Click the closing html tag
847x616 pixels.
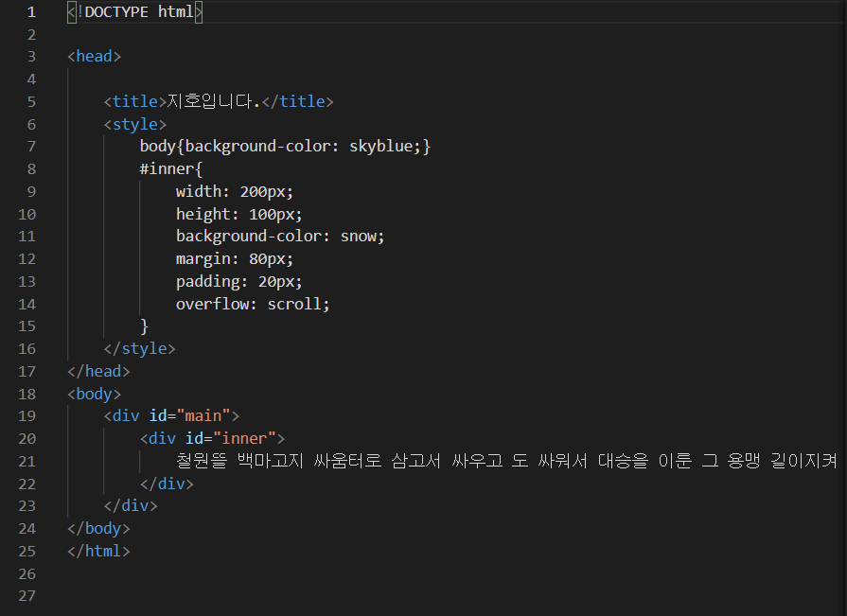pos(98,552)
